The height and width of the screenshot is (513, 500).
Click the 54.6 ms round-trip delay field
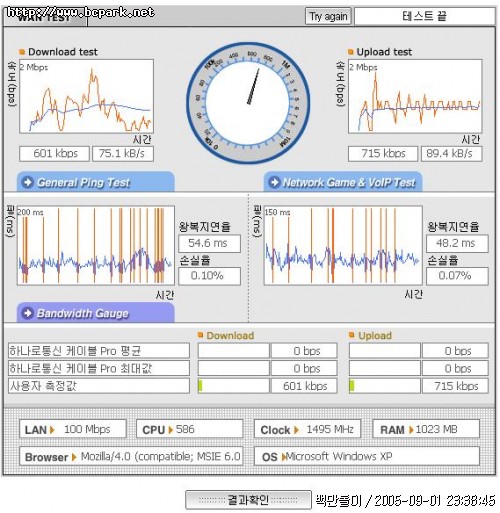(209, 243)
